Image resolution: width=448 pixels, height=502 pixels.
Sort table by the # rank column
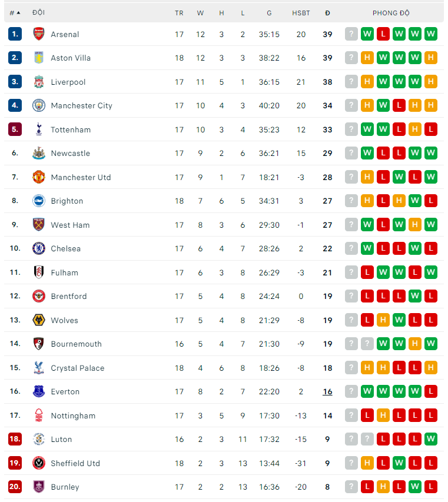point(15,12)
